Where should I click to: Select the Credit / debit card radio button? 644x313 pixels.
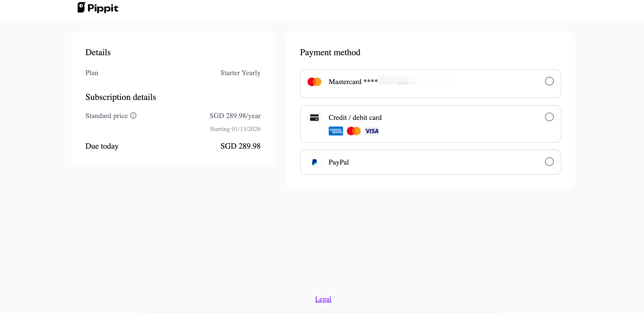(x=549, y=117)
